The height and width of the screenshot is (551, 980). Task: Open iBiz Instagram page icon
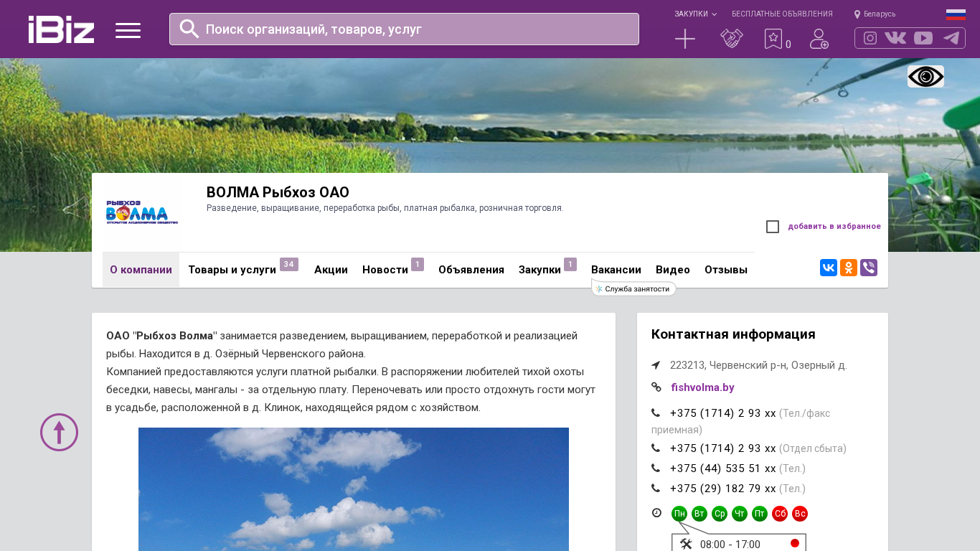(870, 38)
